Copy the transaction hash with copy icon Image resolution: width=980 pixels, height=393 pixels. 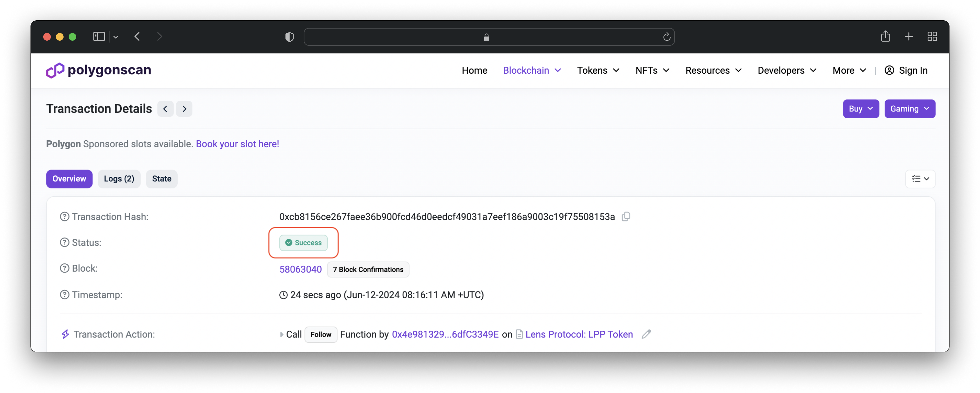click(626, 216)
